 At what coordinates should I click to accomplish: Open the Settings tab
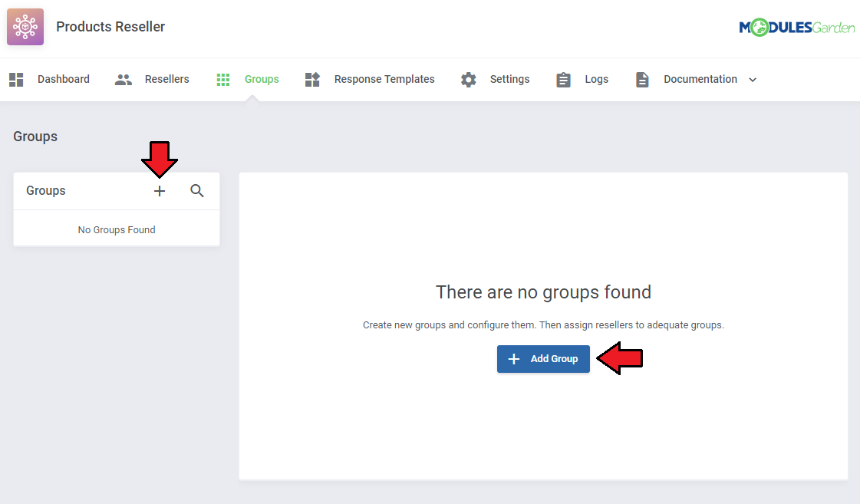pyautogui.click(x=509, y=79)
